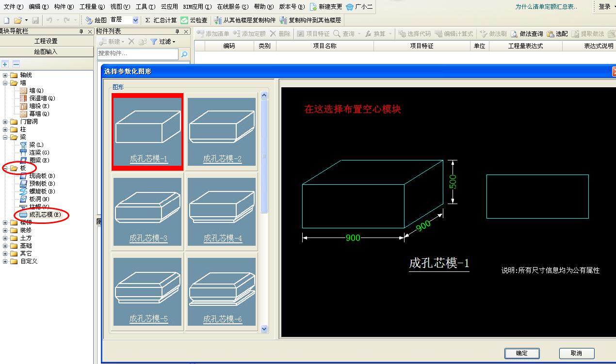The image size is (616, 364).
Task: Click the 取消 button
Action: [577, 353]
